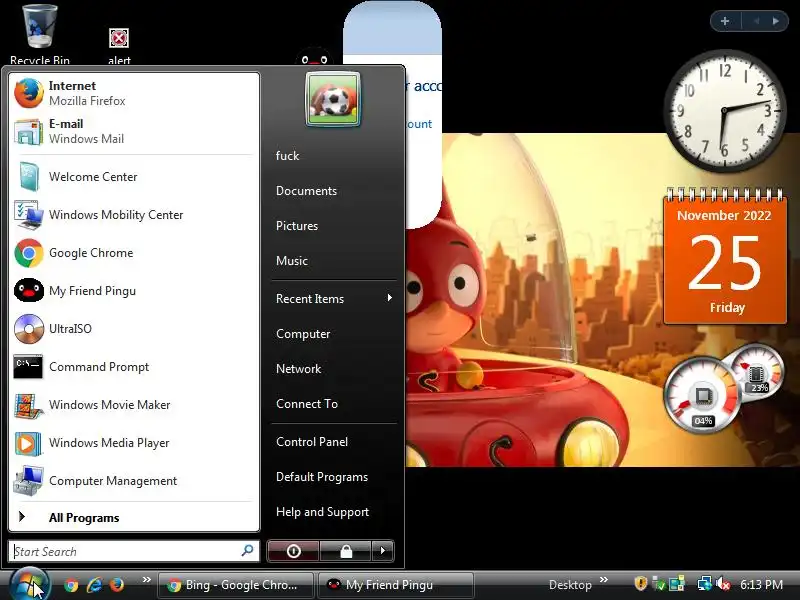800x600 pixels.
Task: Open the shutdown options arrow menu
Action: pyautogui.click(x=383, y=551)
